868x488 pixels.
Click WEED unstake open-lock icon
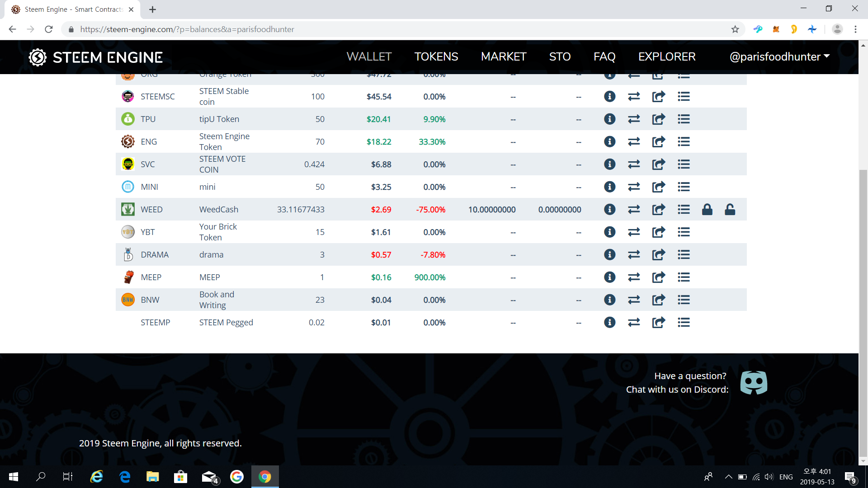coord(730,209)
